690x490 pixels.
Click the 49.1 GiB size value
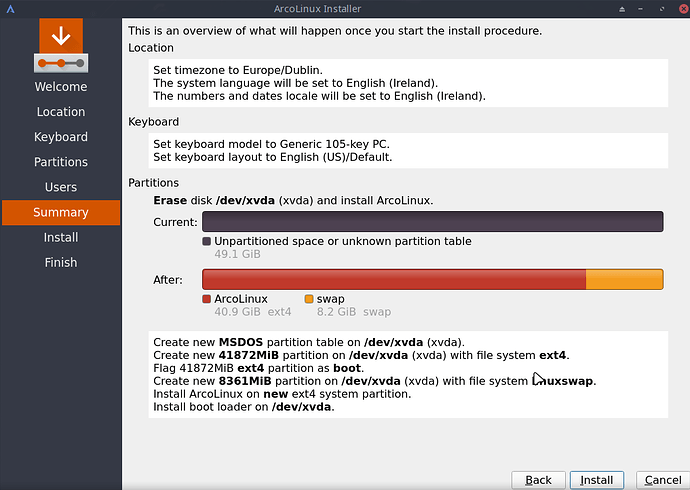click(237, 254)
